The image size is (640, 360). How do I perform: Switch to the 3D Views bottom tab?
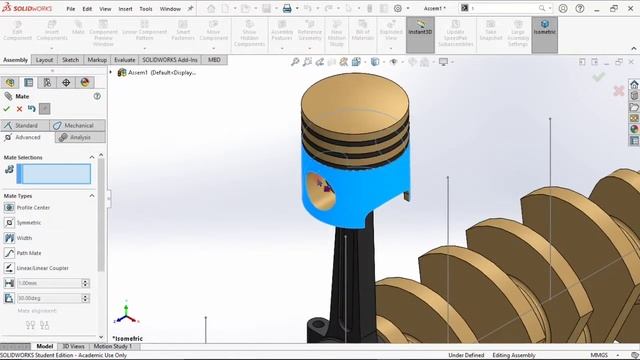coord(73,347)
